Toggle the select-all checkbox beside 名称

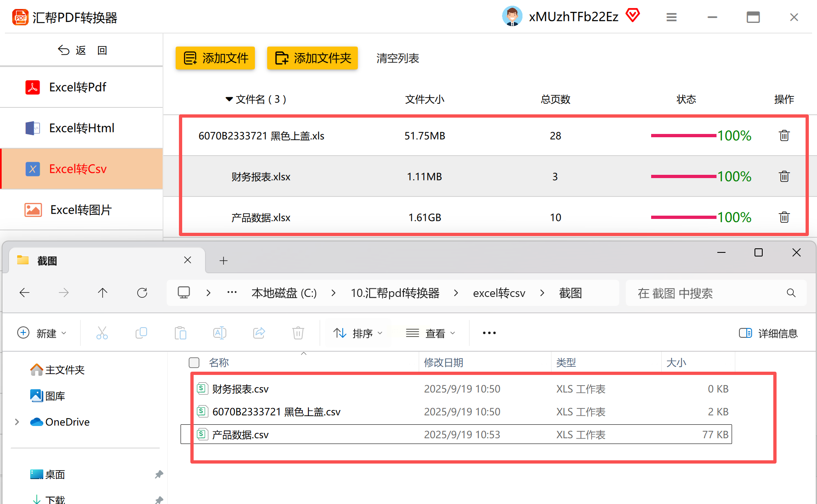pos(194,363)
